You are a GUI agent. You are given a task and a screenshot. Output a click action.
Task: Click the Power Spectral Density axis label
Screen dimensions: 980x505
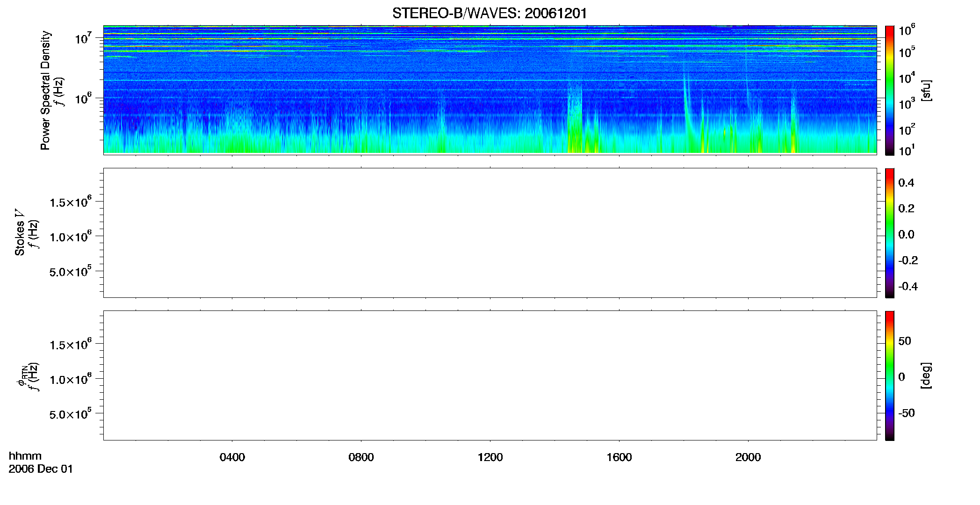click(x=45, y=90)
